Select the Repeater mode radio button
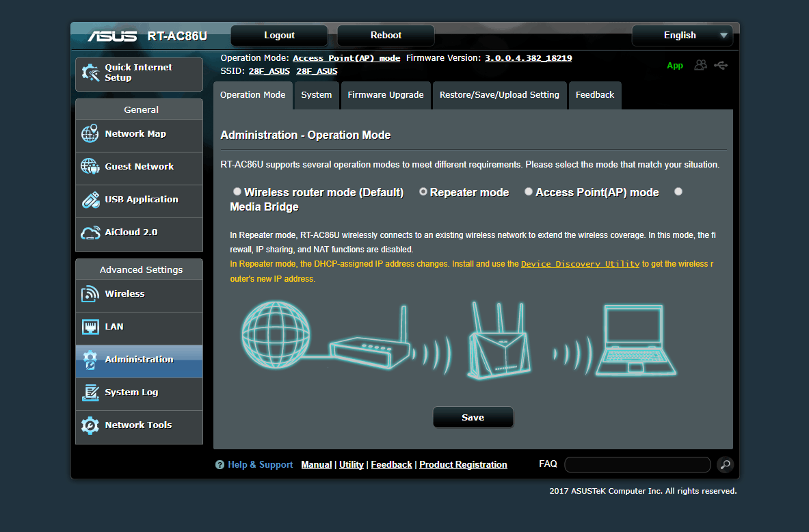The height and width of the screenshot is (532, 809). click(423, 191)
